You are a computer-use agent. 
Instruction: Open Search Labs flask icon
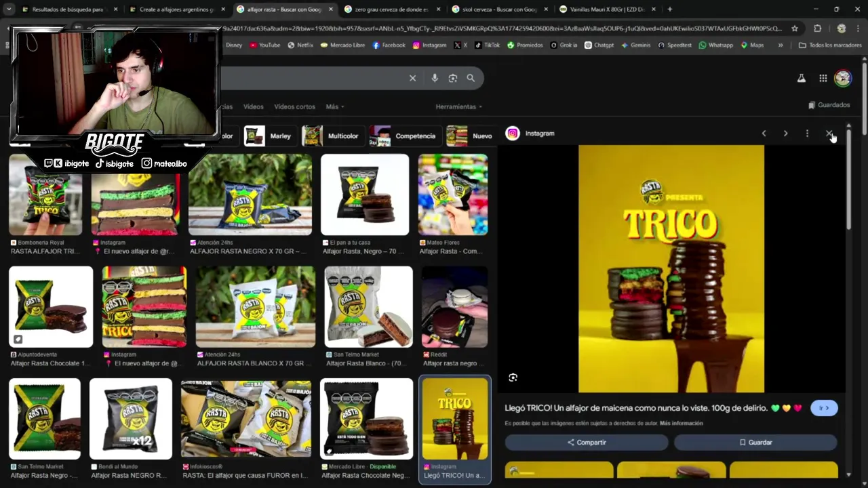[802, 78]
